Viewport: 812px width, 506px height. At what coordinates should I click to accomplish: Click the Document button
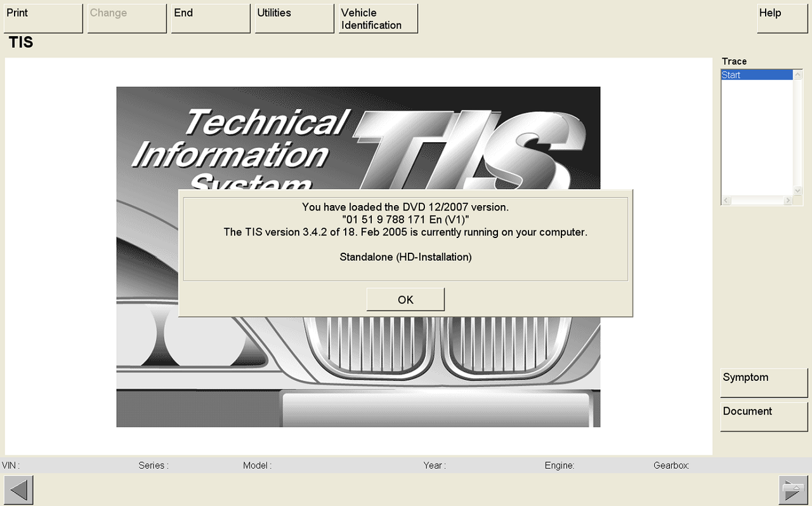tap(764, 416)
